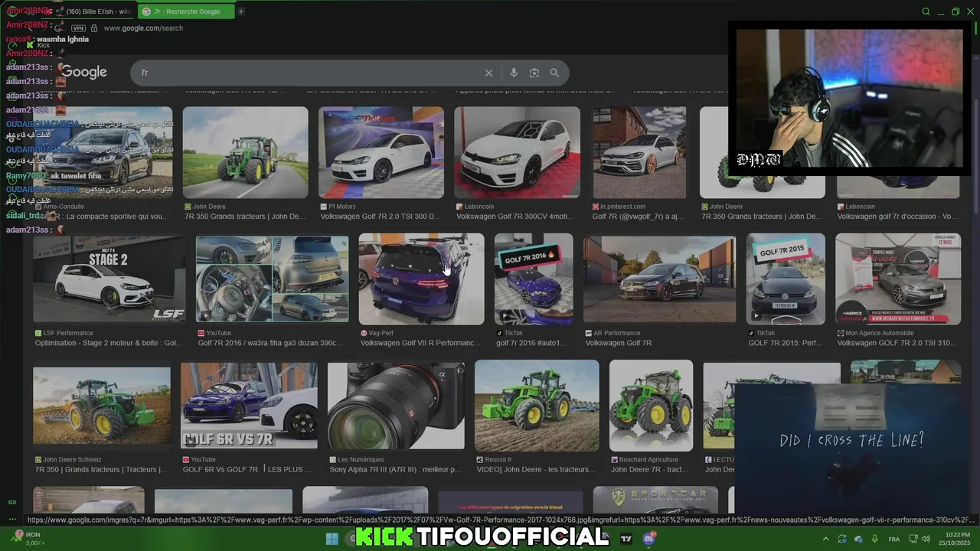Screen dimensions: 980x551
Task: Open the Pinterest white Golf thumbnail
Action: [x=639, y=152]
